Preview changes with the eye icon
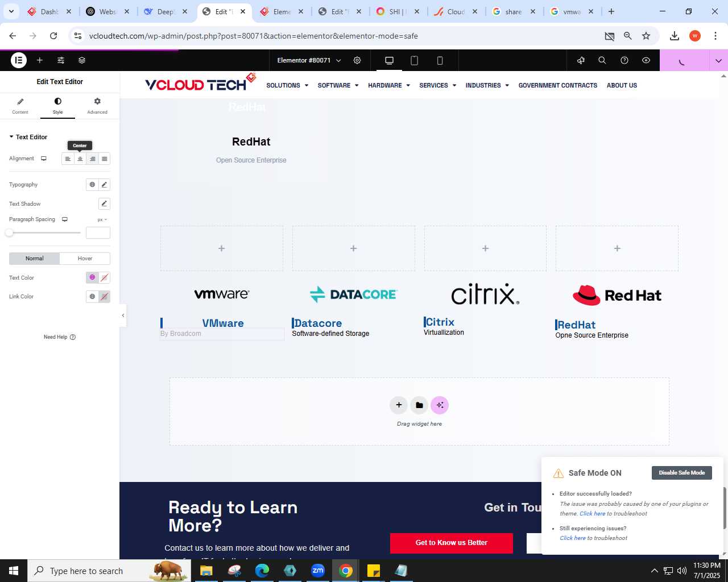Image resolution: width=728 pixels, height=582 pixels. coord(646,60)
